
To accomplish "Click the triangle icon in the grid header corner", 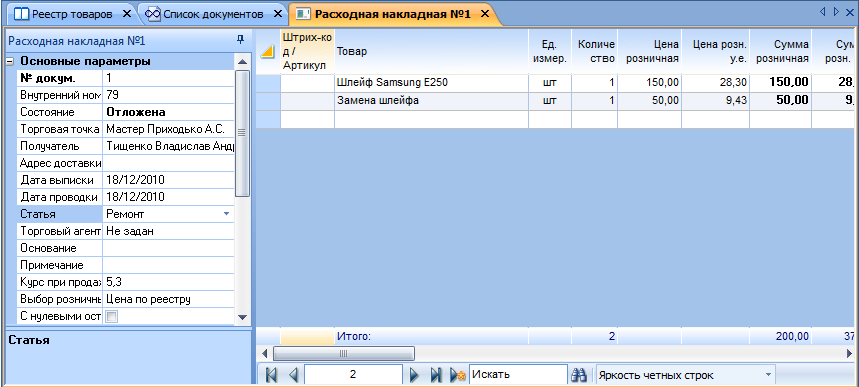I will [267, 52].
